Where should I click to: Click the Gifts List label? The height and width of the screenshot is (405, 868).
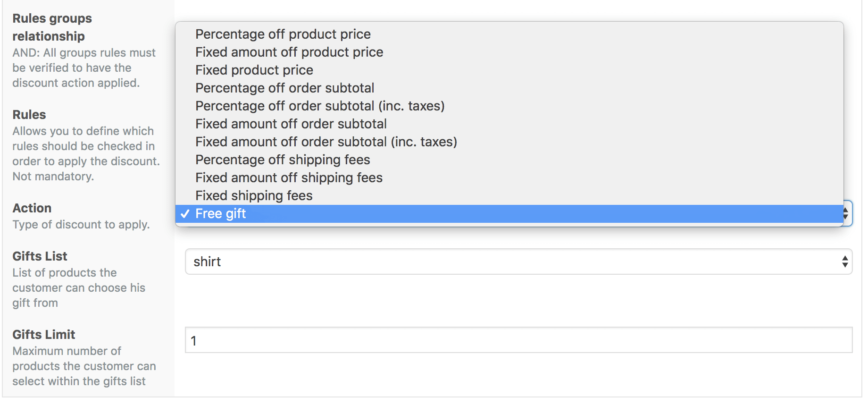(40, 256)
